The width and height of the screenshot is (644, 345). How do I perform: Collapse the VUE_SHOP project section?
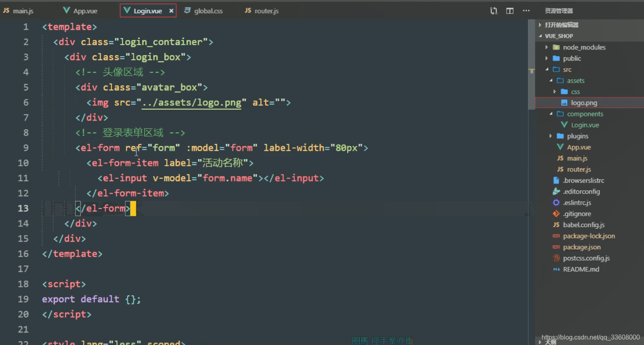540,36
